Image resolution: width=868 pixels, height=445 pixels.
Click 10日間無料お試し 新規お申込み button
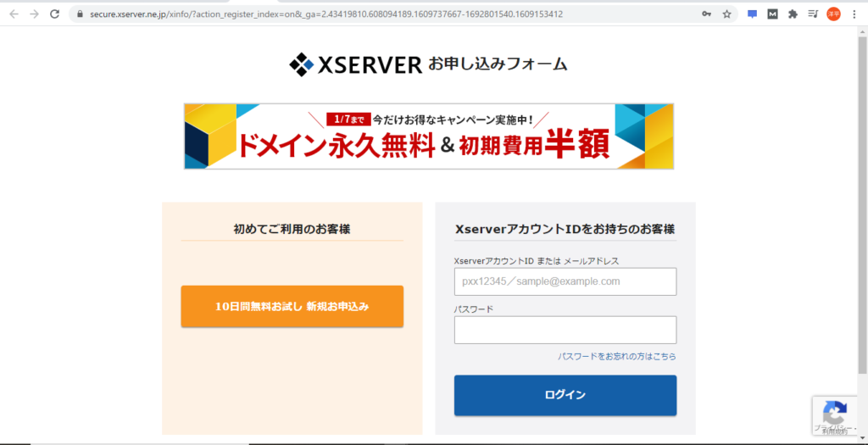(x=292, y=307)
